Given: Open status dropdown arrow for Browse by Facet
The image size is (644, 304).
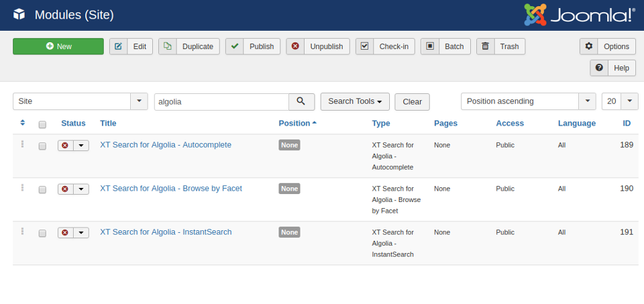Looking at the screenshot, I should 81,189.
